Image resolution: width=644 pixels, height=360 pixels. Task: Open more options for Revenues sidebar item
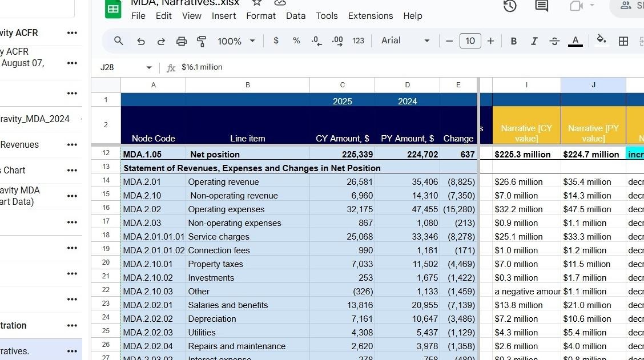click(72, 144)
